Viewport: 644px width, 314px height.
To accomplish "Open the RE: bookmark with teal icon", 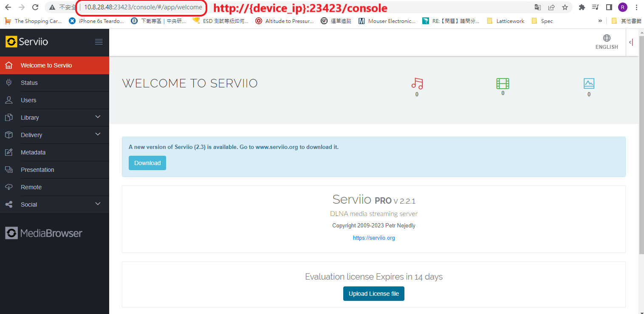I will click(451, 21).
